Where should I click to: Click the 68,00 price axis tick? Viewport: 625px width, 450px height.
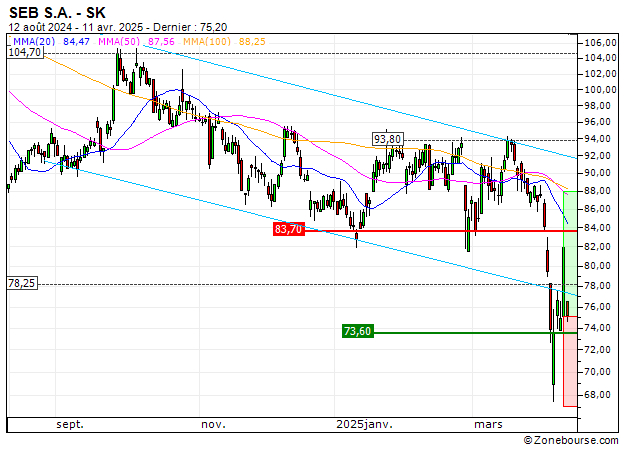tap(597, 395)
